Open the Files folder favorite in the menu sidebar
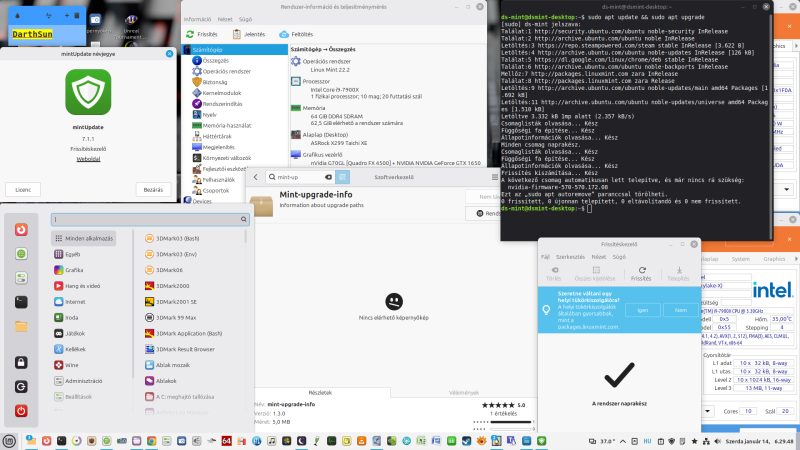This screenshot has height=450, width=800. click(x=21, y=327)
